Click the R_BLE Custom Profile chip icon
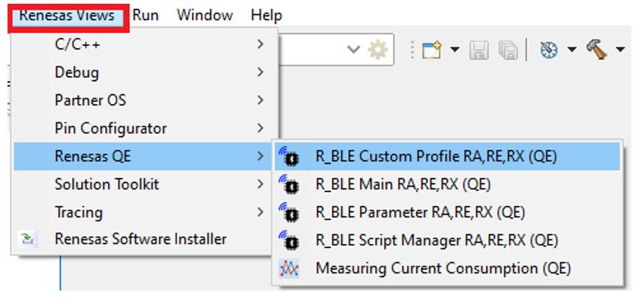Screen dimensions: 644x298 (x=289, y=156)
